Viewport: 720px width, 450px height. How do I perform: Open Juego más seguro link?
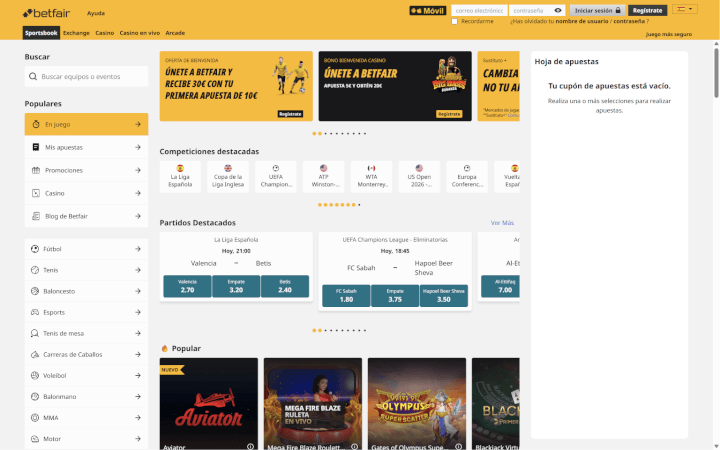(x=669, y=34)
